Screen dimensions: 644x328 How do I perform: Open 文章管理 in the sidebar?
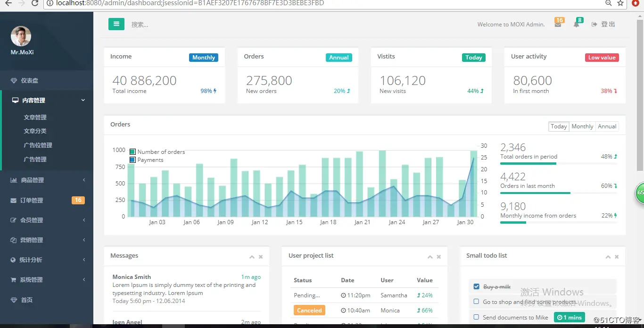coord(35,117)
